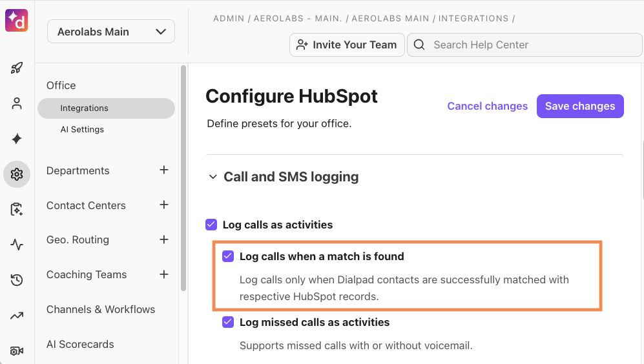Open the Coaching Teams section
Screen dimensions: 644x364
point(87,274)
